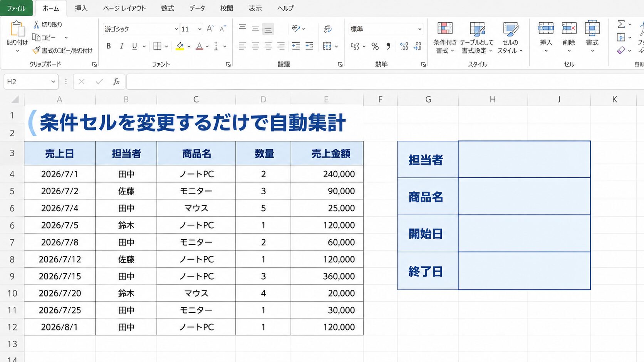Open Format as Table gallery
The image size is (644, 362).
tap(477, 38)
